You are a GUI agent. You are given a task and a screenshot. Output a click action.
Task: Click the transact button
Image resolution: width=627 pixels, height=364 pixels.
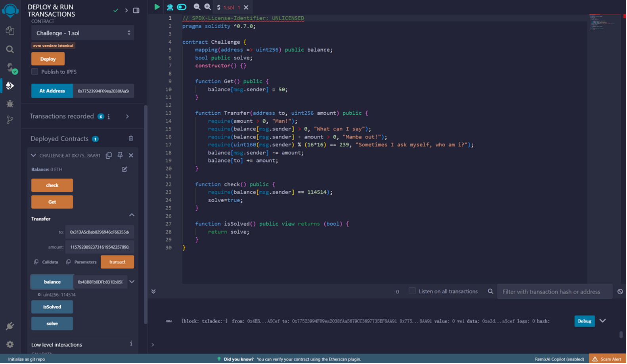pos(117,262)
